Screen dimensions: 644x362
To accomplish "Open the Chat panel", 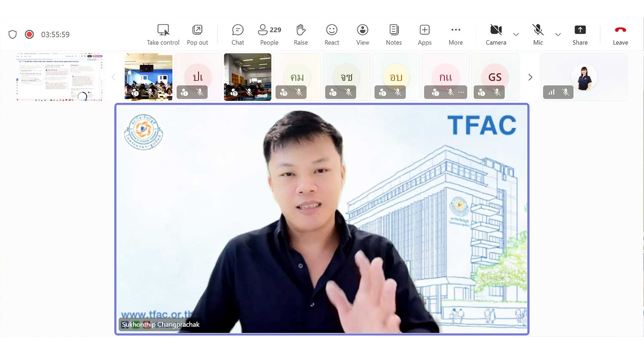I will click(238, 35).
